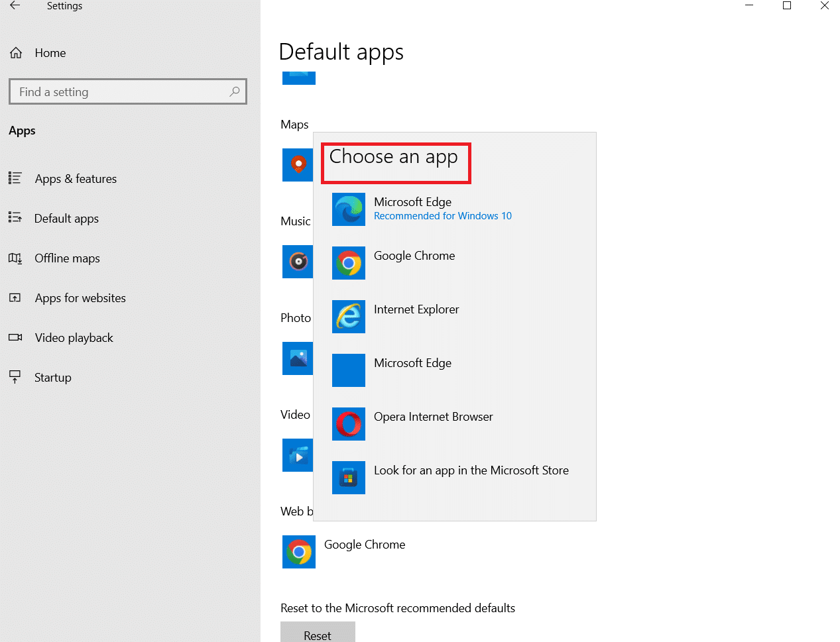Click Reset to Microsoft defaults button

[x=318, y=633]
